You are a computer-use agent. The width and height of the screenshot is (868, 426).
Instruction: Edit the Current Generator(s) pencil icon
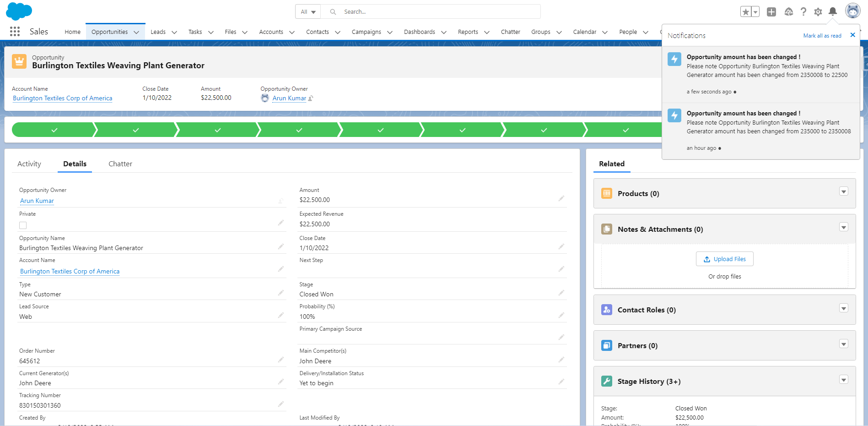[x=281, y=382]
